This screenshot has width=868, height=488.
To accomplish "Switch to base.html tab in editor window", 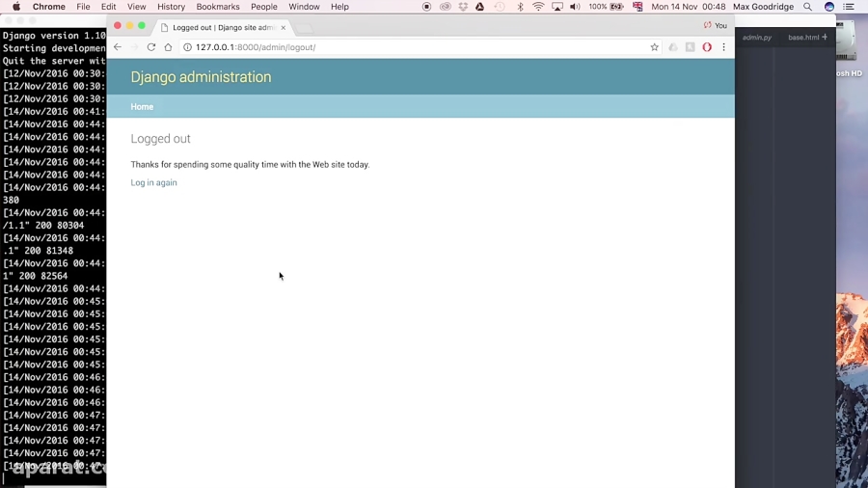I will coord(803,37).
